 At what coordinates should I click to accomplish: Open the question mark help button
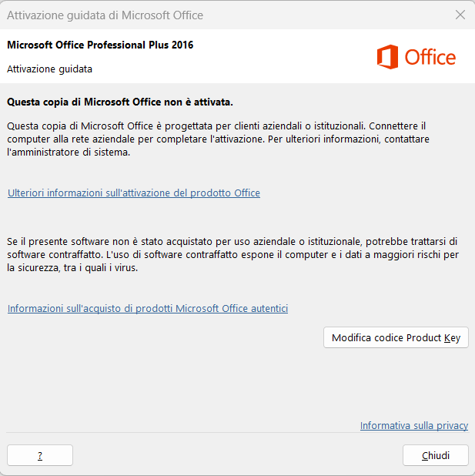click(x=40, y=455)
